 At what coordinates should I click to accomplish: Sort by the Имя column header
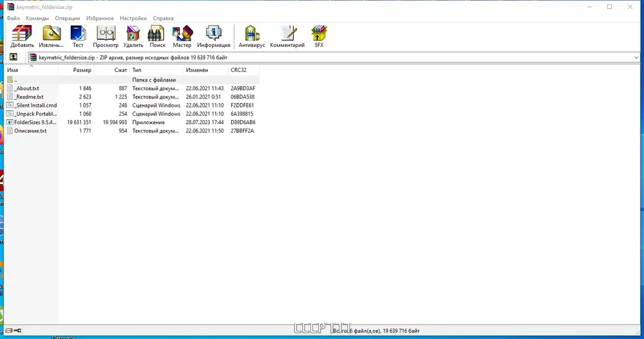point(31,69)
